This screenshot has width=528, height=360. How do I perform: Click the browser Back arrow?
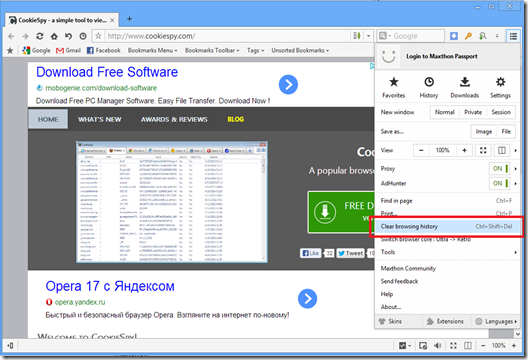tap(11, 36)
